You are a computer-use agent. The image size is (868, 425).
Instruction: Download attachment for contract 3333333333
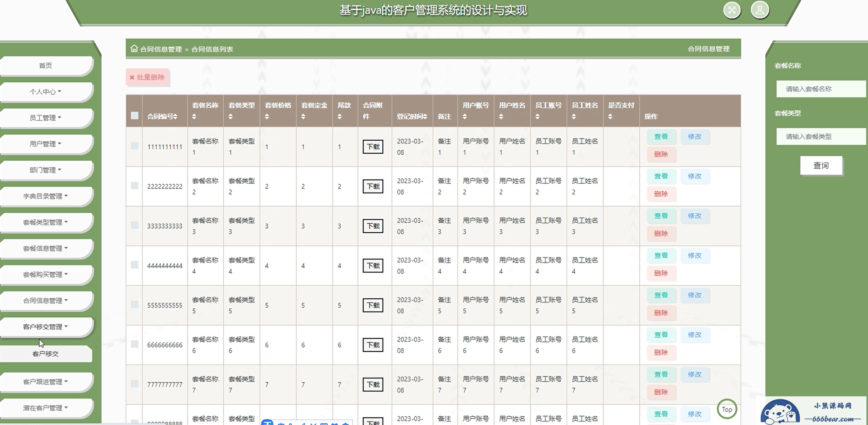(x=373, y=226)
